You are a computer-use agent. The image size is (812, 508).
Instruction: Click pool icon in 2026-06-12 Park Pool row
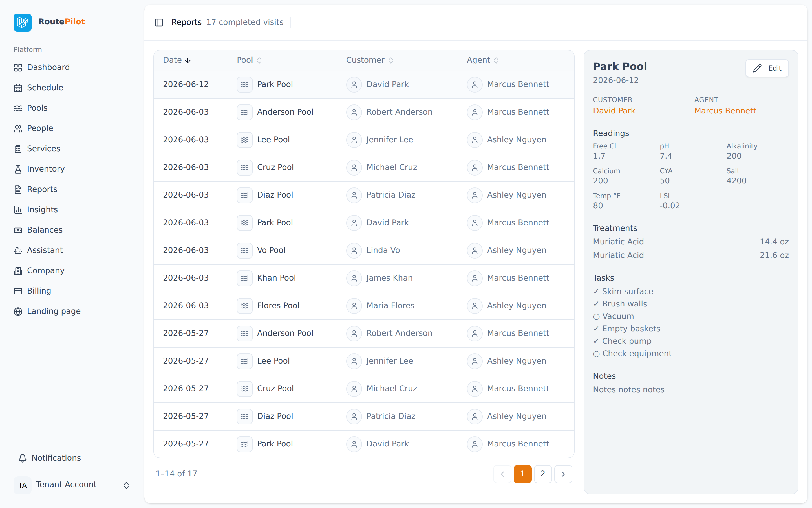pyautogui.click(x=245, y=84)
